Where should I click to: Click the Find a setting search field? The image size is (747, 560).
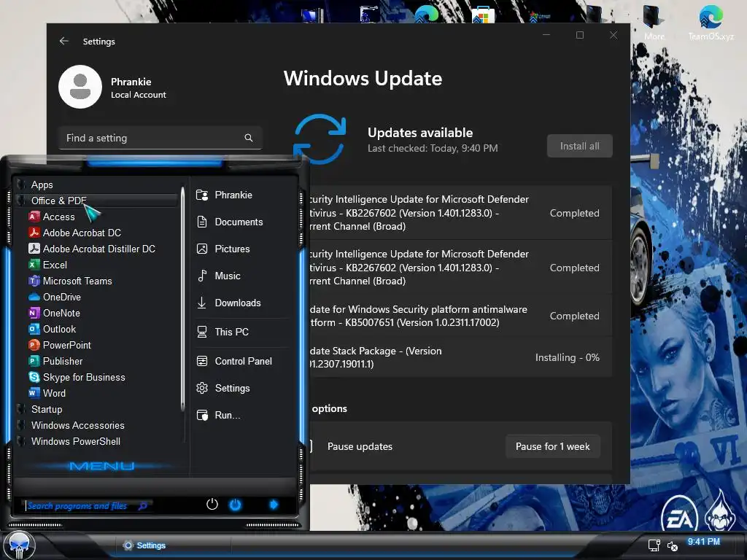click(x=160, y=138)
